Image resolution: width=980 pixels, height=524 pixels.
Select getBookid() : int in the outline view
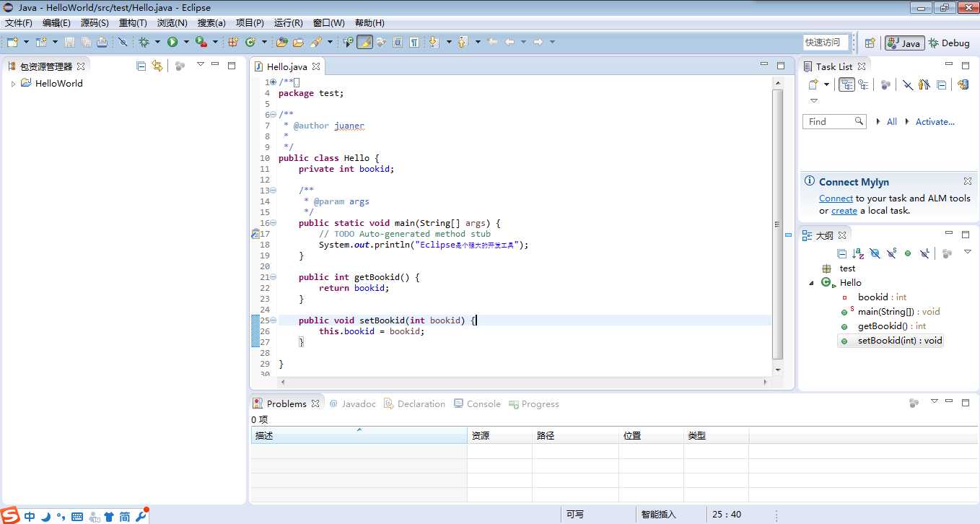(891, 326)
